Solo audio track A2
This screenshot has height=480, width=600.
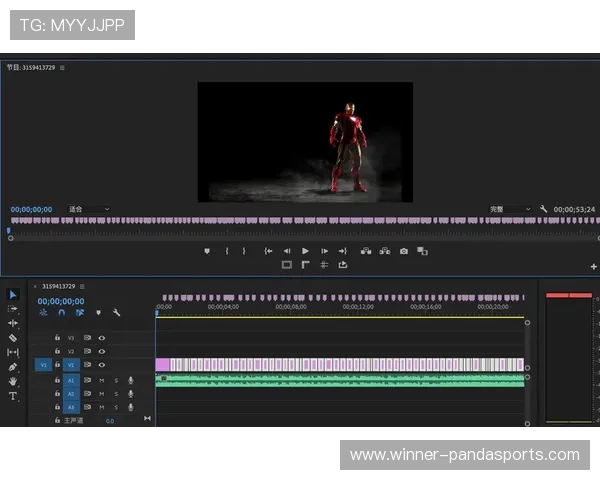(x=115, y=394)
